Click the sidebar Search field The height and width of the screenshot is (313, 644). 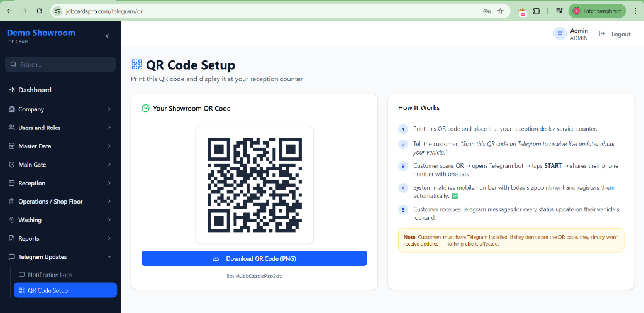coord(60,64)
